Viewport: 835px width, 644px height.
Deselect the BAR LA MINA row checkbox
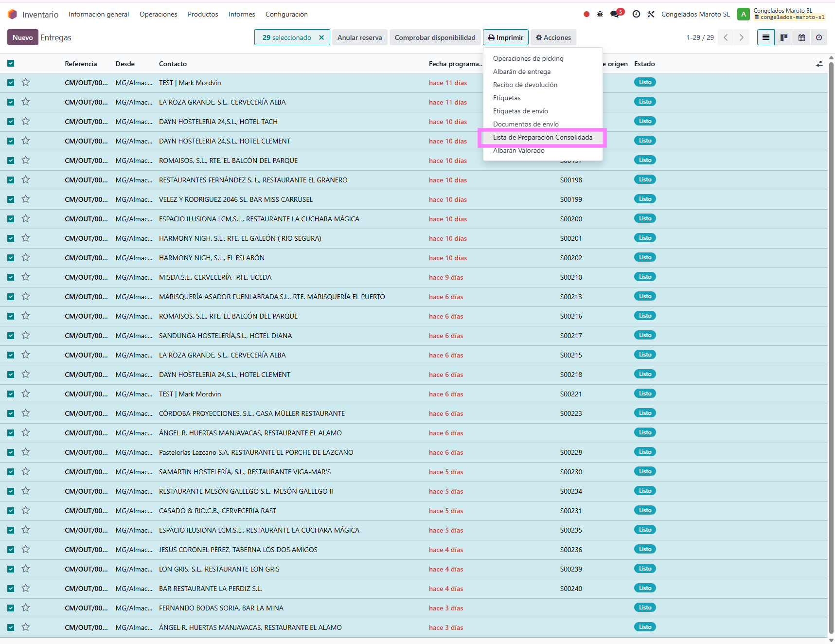tap(11, 608)
